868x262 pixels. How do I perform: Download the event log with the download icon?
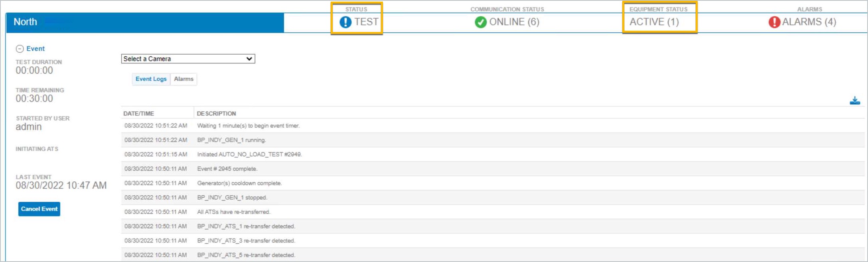click(855, 101)
